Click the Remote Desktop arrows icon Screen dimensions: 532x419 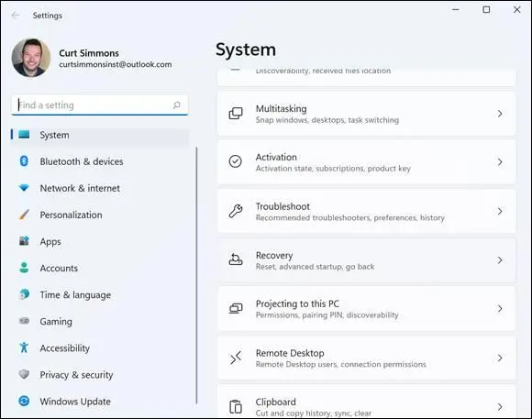tap(236, 358)
